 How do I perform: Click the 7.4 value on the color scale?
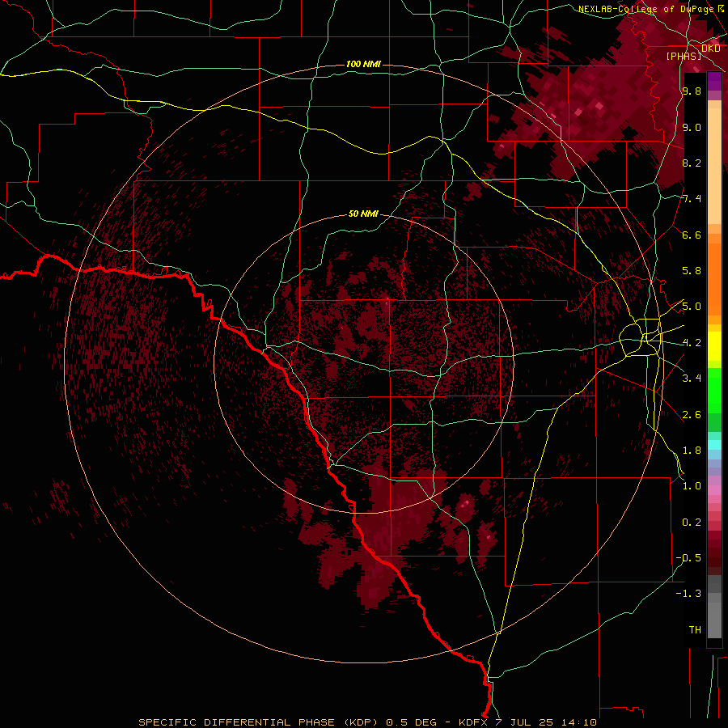coord(692,199)
